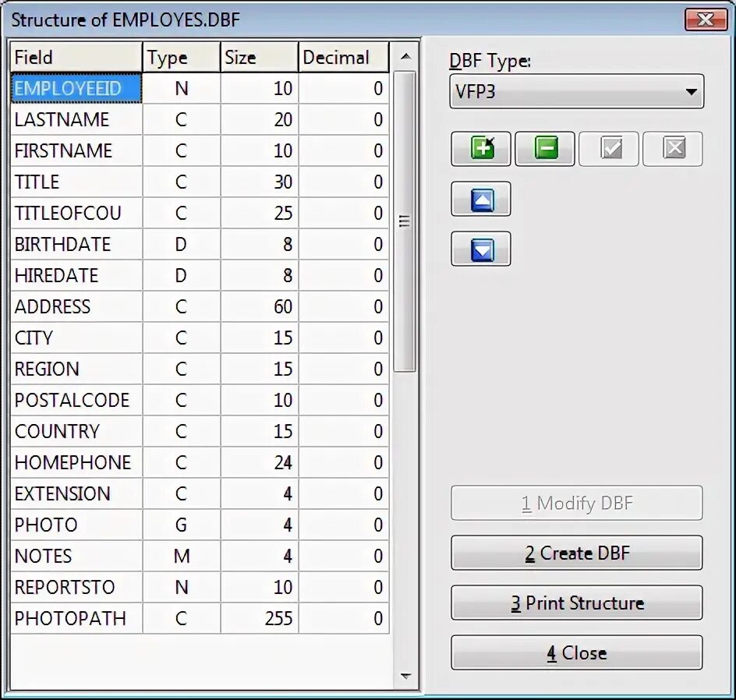Close the Structure of EMPLOYES.DBF window
This screenshot has width=736, height=700.
click(x=706, y=19)
